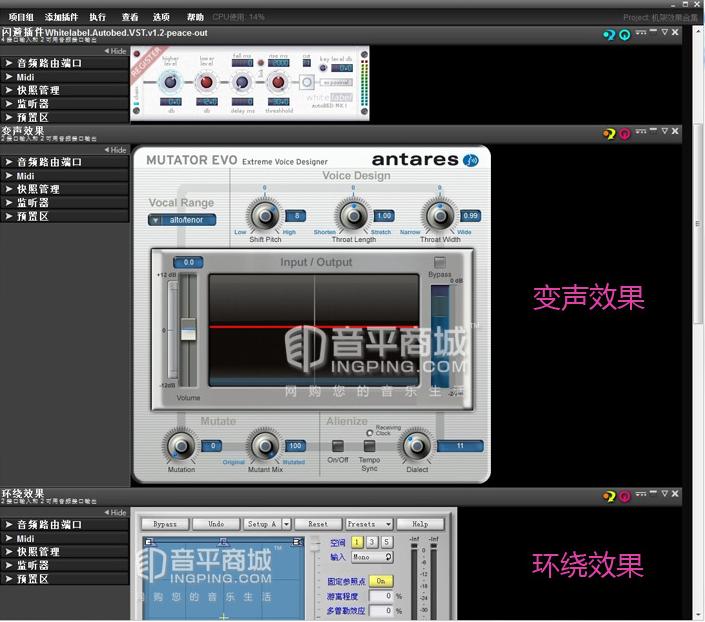Open Setup A dropdown arrow

286,524
